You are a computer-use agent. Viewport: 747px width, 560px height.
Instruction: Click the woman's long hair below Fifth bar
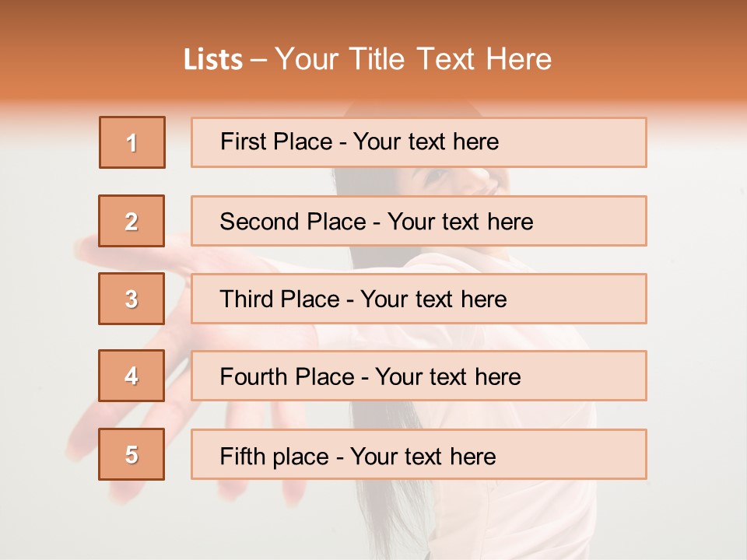pos(389,513)
